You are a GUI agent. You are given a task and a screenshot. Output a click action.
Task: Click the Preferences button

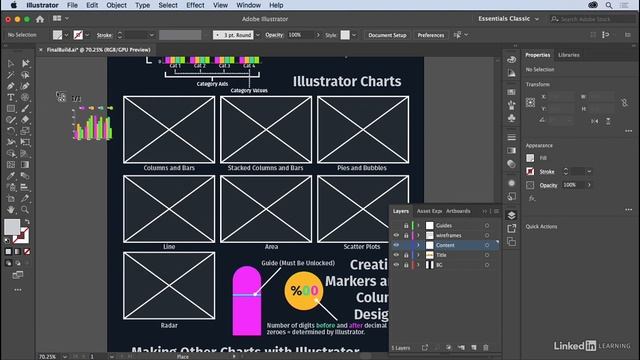[431, 35]
